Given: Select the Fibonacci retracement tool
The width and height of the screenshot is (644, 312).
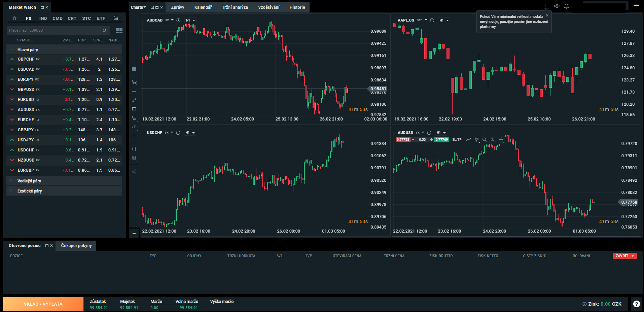Looking at the screenshot, I should (x=134, y=118).
